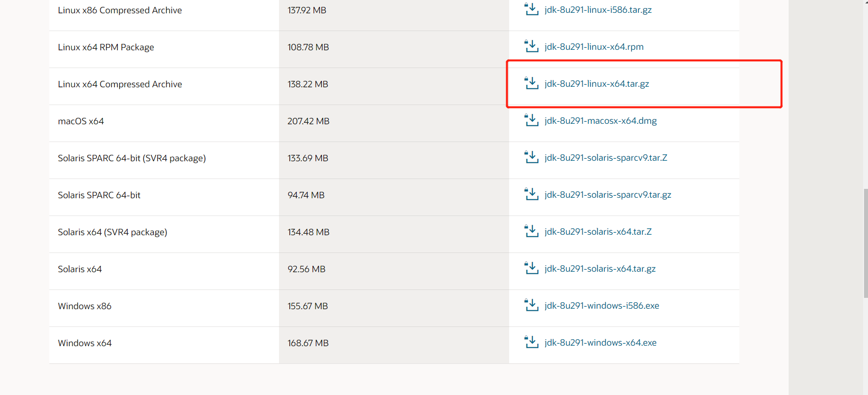Select jdk-8u291-solaris-sparcv9.tar.Z link
This screenshot has height=395, width=868.
click(606, 158)
